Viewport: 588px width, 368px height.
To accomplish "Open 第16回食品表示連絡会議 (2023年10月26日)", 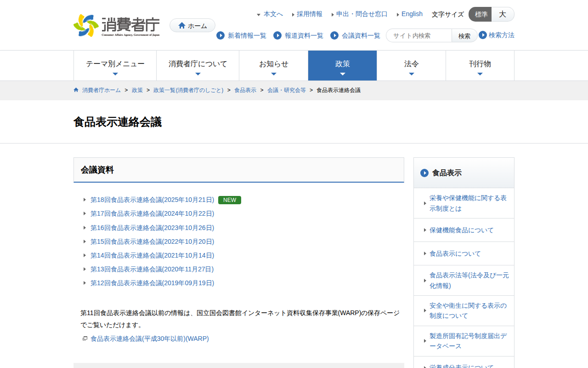I will (x=153, y=228).
